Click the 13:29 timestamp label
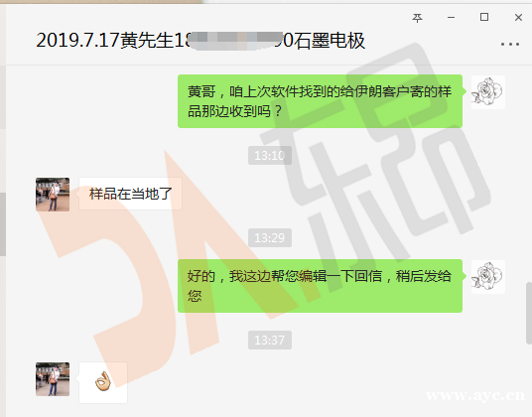Viewport: 532px width, 417px height. pyautogui.click(x=270, y=237)
